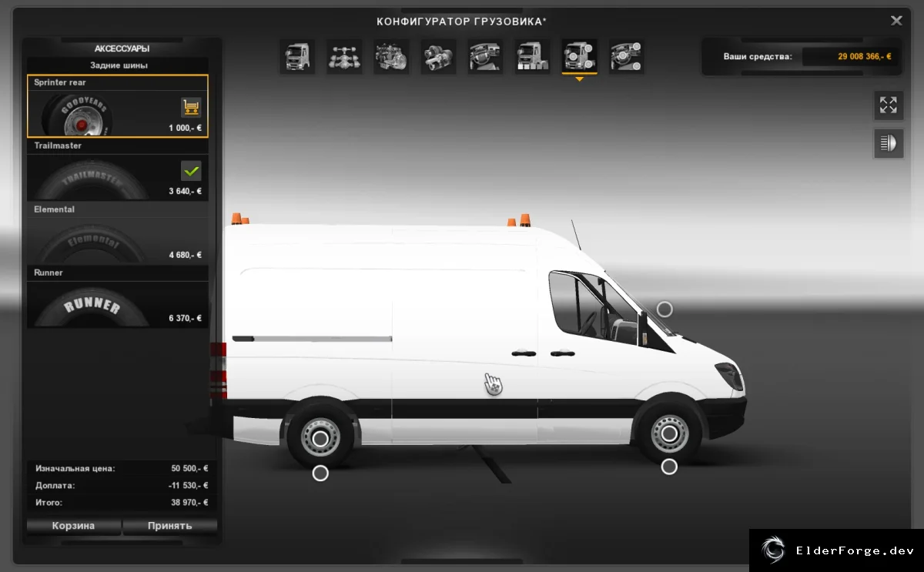Image resolution: width=924 pixels, height=572 pixels.
Task: Open the engine selection category
Action: point(391,56)
